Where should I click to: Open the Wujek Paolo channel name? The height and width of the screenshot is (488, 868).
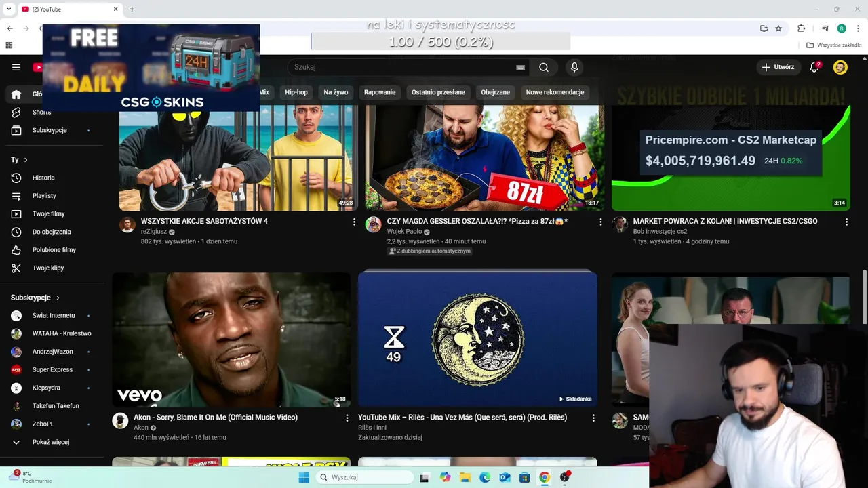(404, 232)
